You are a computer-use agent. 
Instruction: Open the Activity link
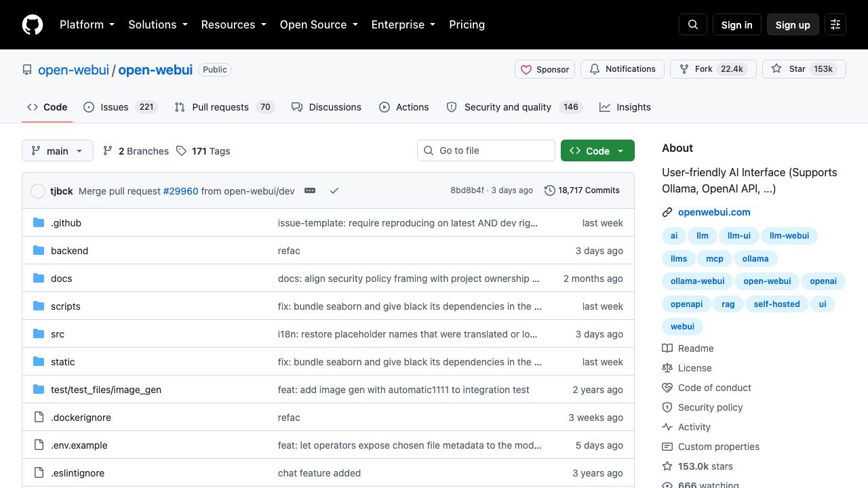coord(686,427)
